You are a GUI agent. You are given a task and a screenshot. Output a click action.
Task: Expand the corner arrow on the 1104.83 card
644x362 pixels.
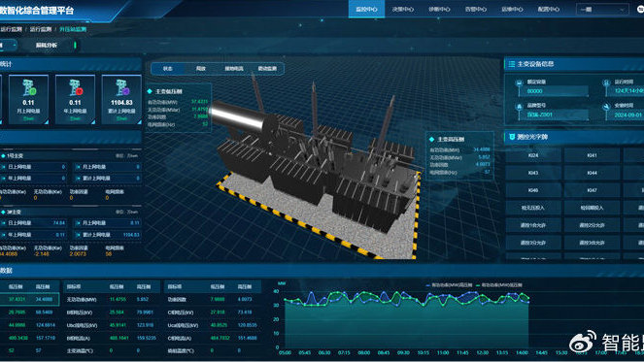tap(139, 122)
